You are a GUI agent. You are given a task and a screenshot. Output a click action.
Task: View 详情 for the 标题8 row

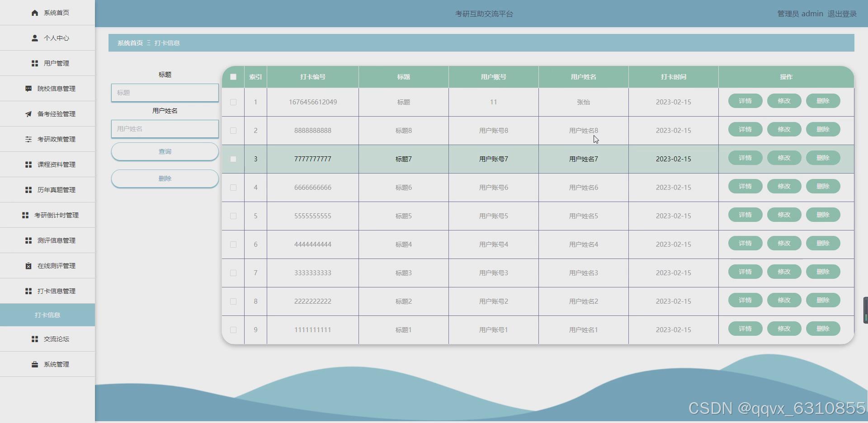point(745,129)
